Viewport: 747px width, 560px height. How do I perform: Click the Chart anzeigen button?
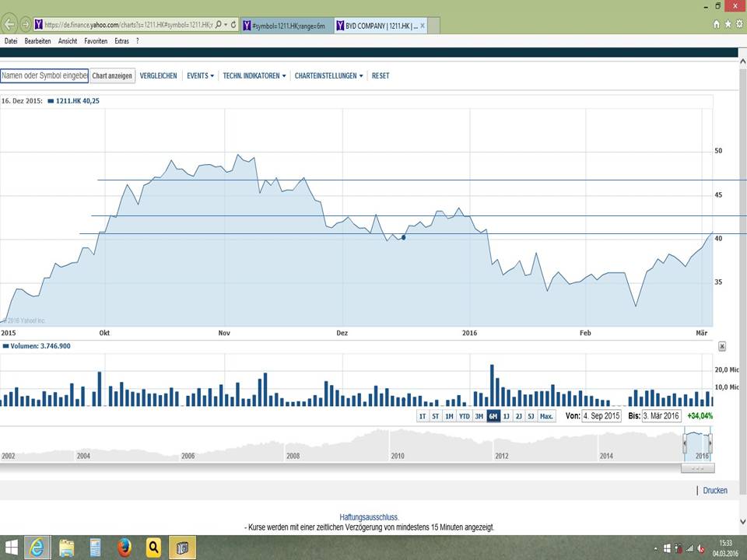pos(112,75)
